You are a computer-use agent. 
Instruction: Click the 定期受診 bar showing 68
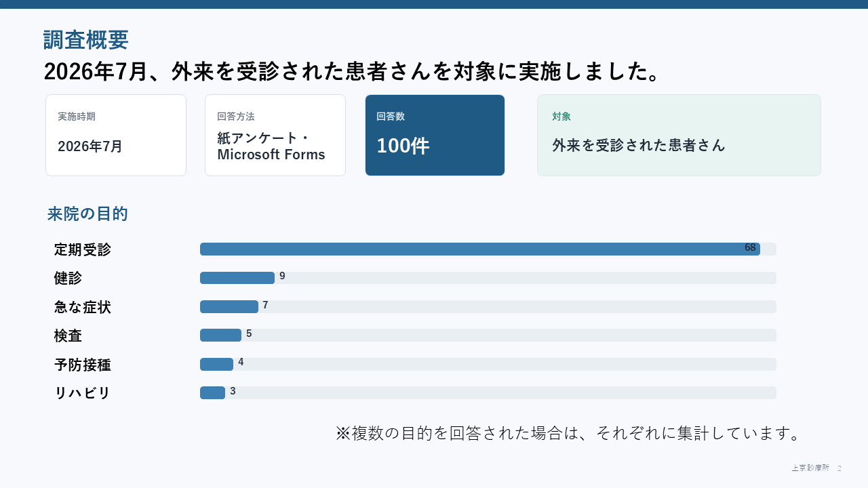click(480, 249)
